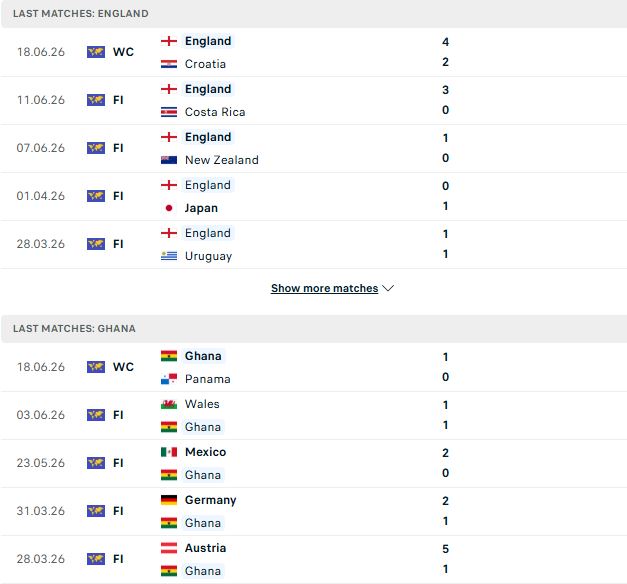Click the New Zealand flag icon

[x=169, y=160]
